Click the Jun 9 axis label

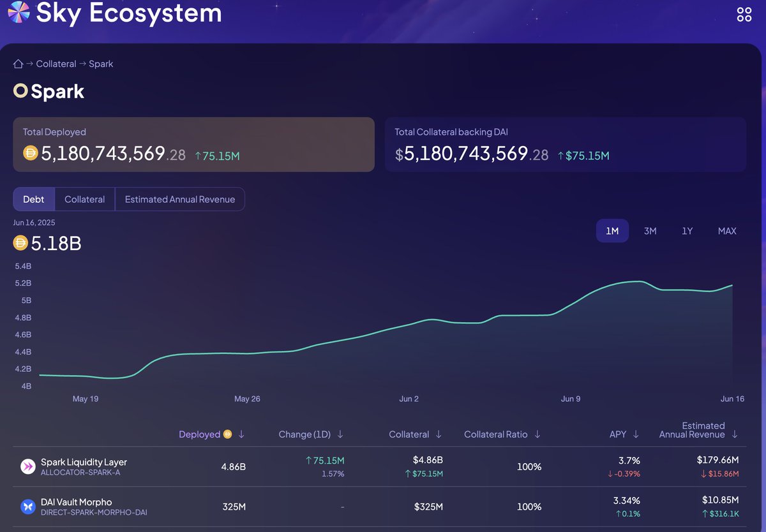point(571,399)
